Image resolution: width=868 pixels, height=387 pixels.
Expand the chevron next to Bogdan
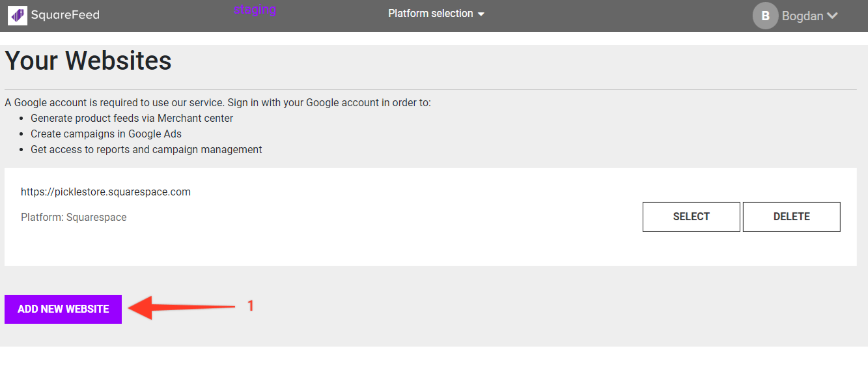click(x=832, y=16)
